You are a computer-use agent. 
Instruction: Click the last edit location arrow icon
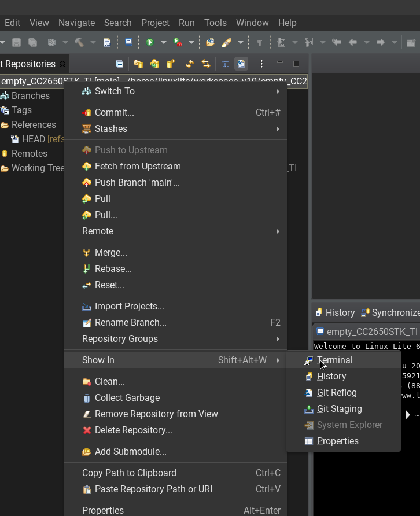(x=336, y=42)
